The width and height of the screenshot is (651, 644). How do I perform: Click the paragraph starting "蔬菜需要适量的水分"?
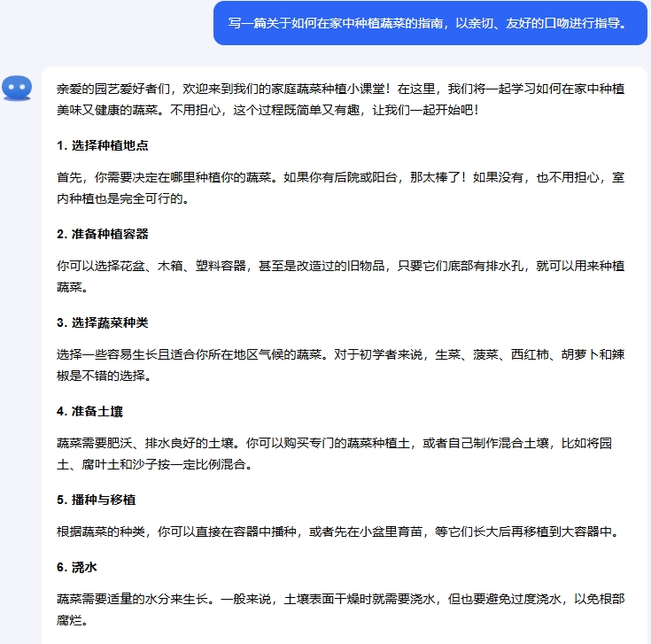[340, 609]
